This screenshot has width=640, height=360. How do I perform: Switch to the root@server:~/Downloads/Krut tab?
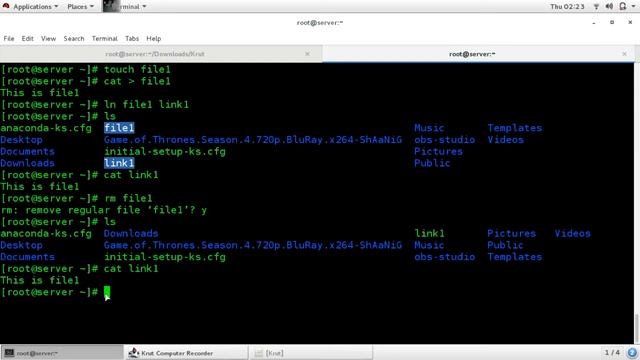(155, 54)
